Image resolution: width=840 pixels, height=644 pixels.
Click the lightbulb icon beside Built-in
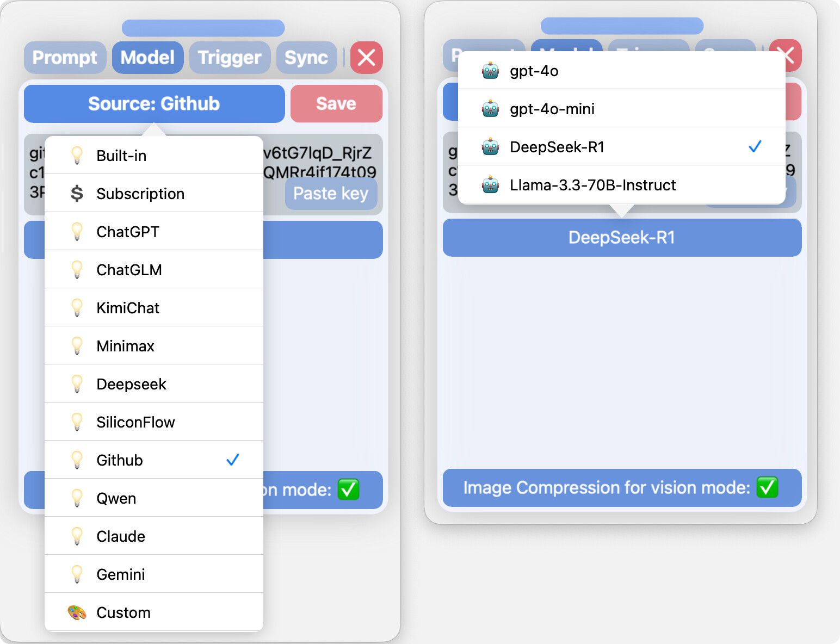77,156
